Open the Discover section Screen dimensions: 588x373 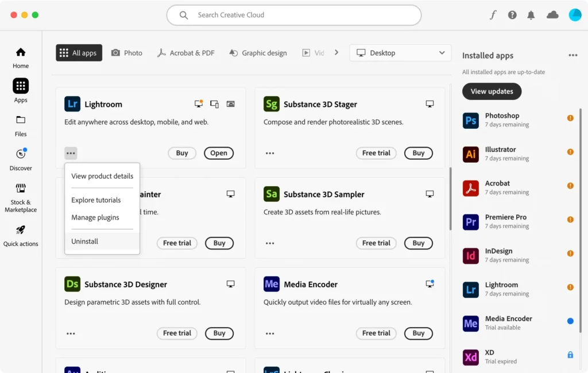click(x=21, y=160)
